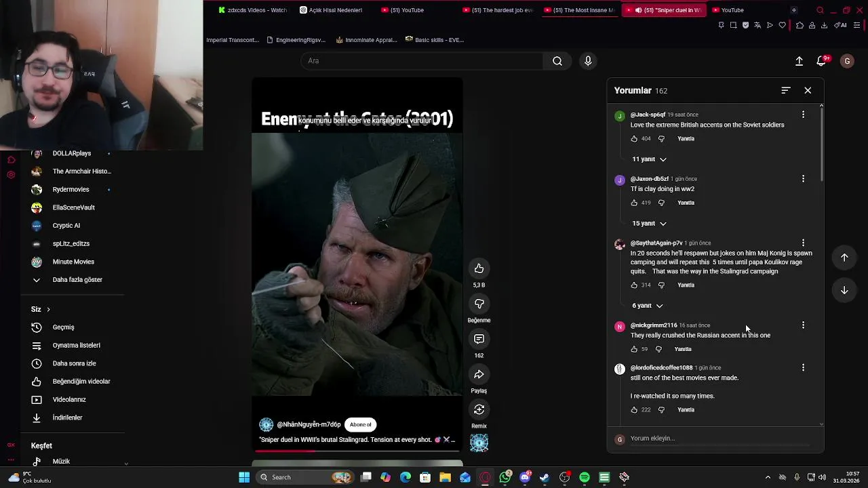Open the Remix icon

[479, 409]
